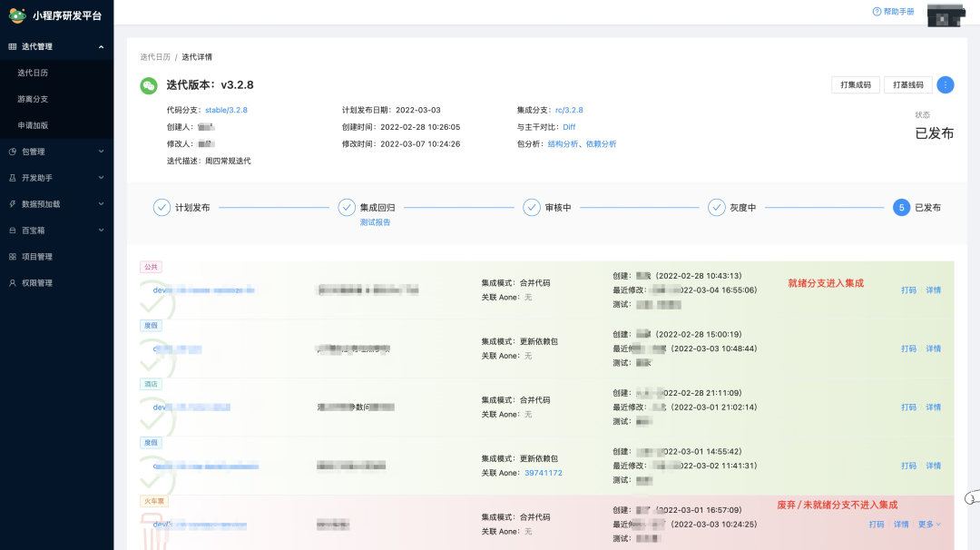Select the 项目管理 grid icon

pyautogui.click(x=12, y=256)
